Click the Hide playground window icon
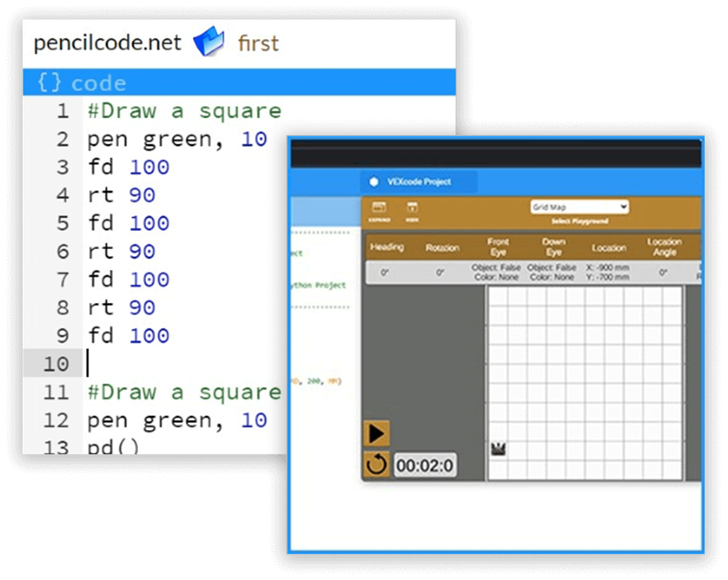The image size is (728, 580). tap(412, 211)
